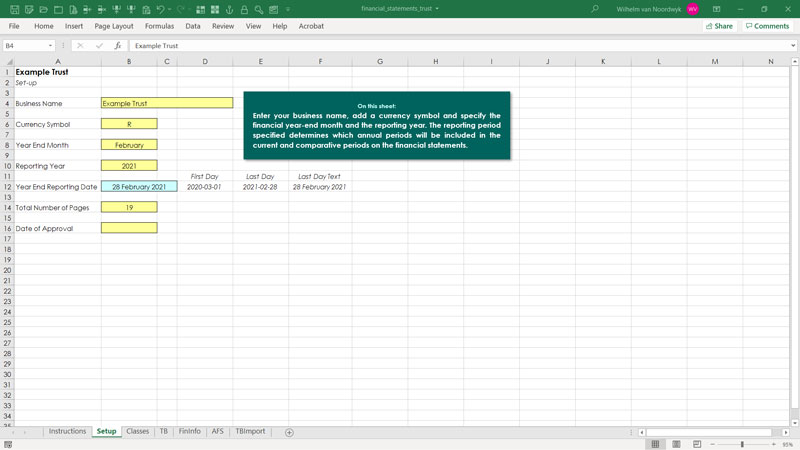Click the Share button
This screenshot has height=450, width=800.
click(x=719, y=26)
